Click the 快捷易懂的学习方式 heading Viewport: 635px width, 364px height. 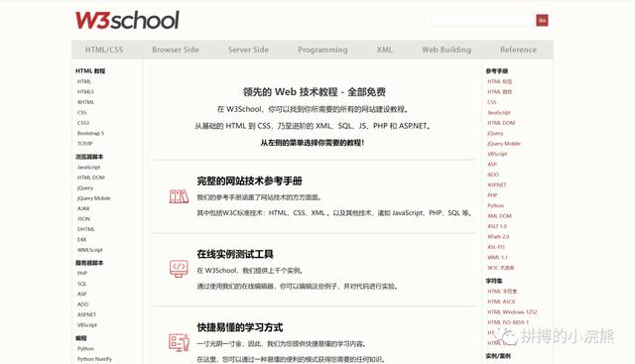point(240,327)
